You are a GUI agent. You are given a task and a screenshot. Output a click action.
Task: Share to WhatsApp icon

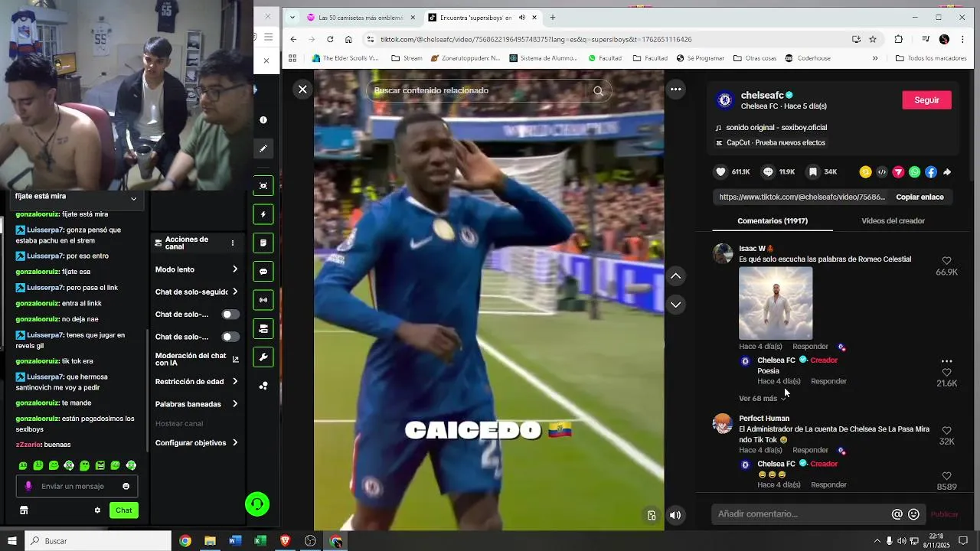pyautogui.click(x=914, y=172)
